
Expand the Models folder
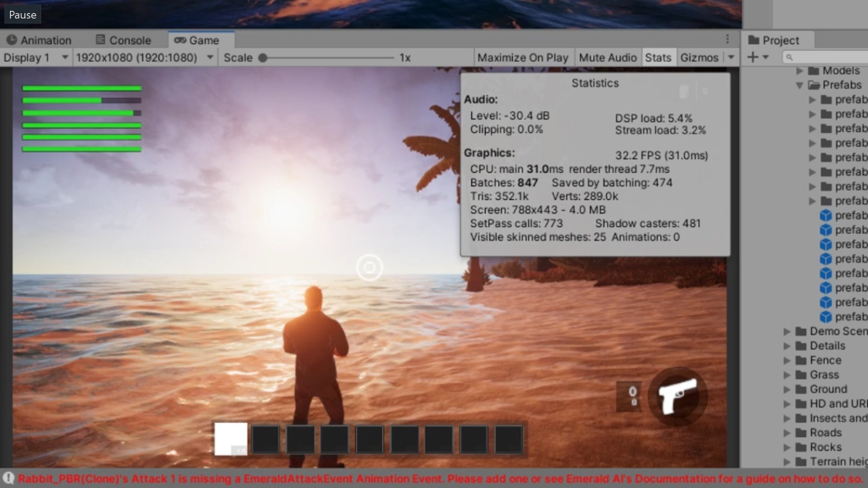[800, 70]
